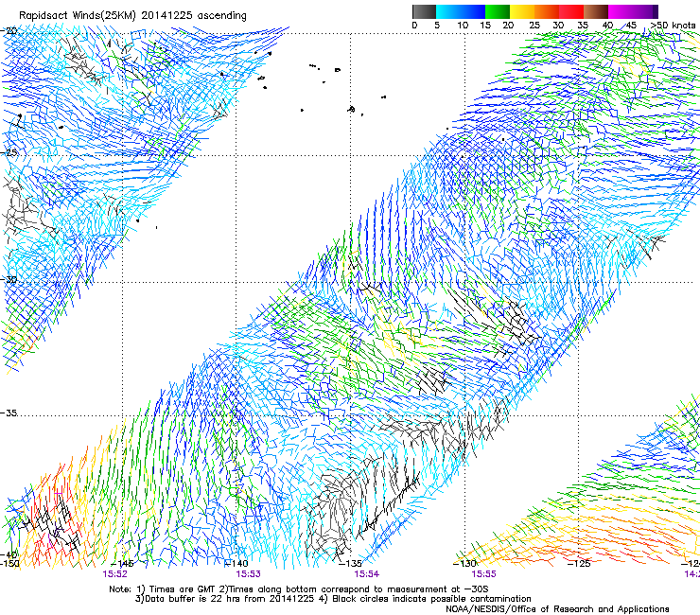The image size is (700, 615).
Task: Click the orange 25-30 knots legend swatch
Action: click(547, 11)
